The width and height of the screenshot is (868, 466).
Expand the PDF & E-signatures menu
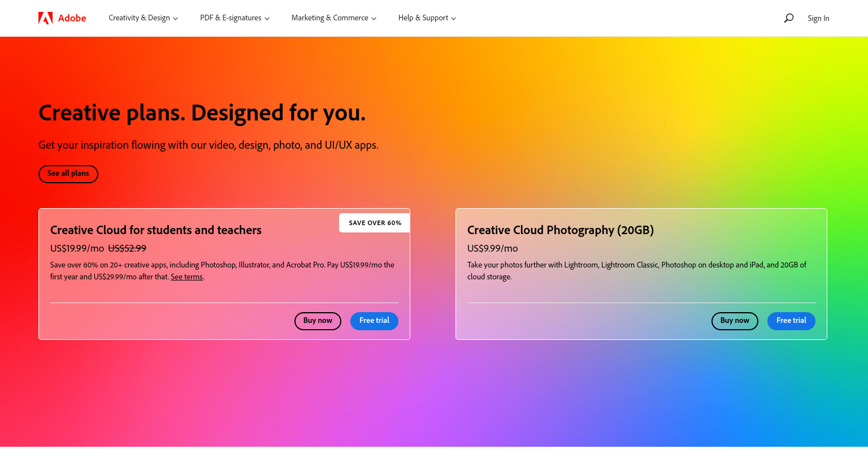235,18
